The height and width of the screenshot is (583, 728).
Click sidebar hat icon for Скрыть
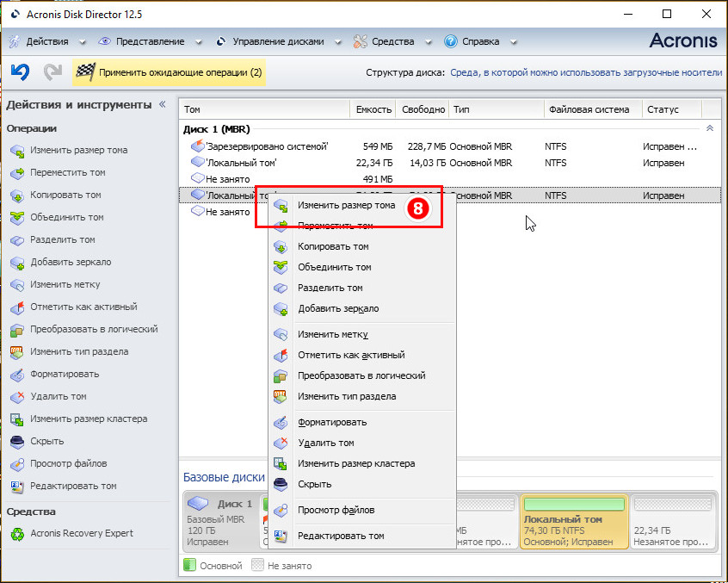(17, 441)
